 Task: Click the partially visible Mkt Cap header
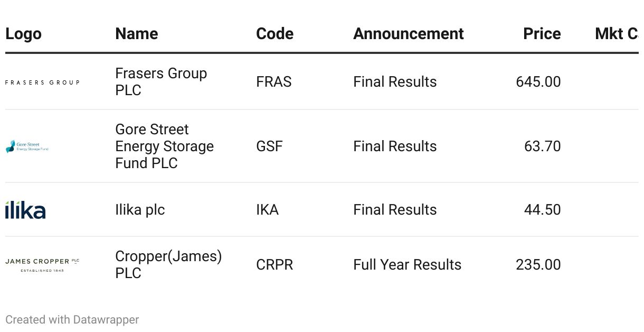(617, 34)
